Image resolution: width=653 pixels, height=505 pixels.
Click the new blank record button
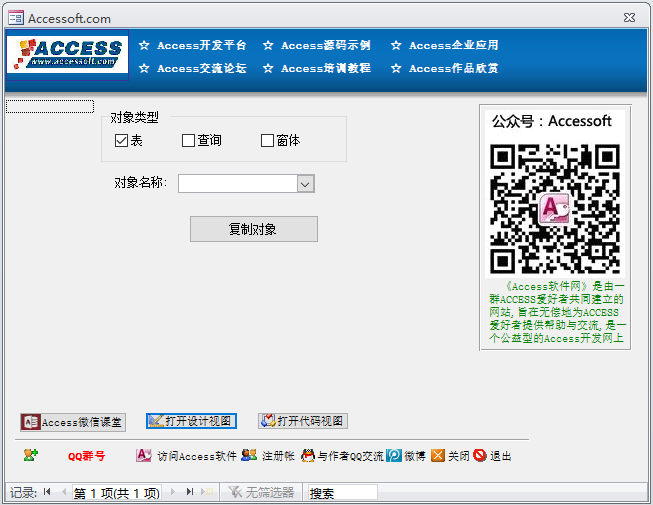207,492
